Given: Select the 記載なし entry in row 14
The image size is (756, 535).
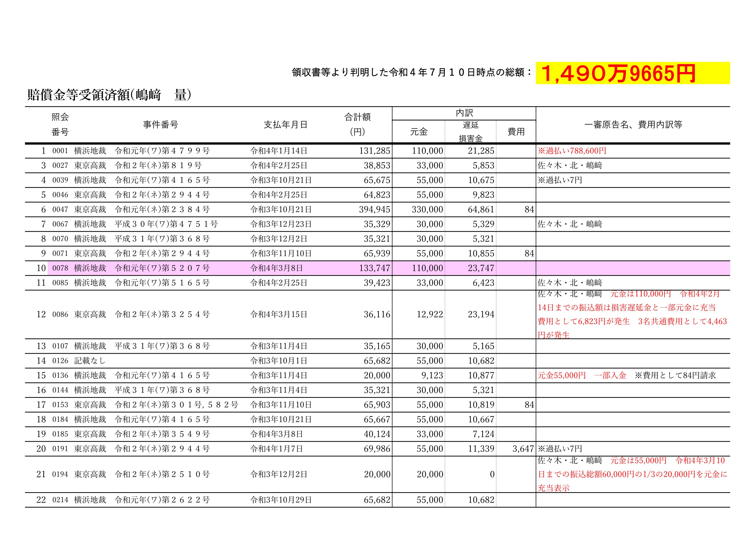Looking at the screenshot, I should [x=90, y=361].
